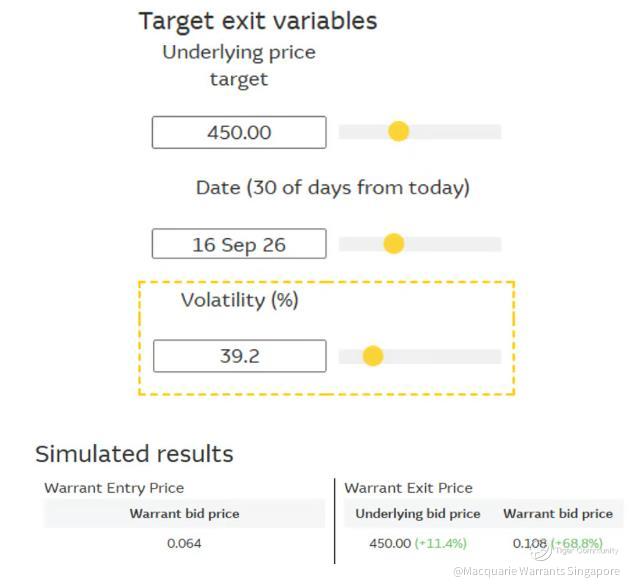Click the Warrant bid price header under Entry Price

click(184, 514)
